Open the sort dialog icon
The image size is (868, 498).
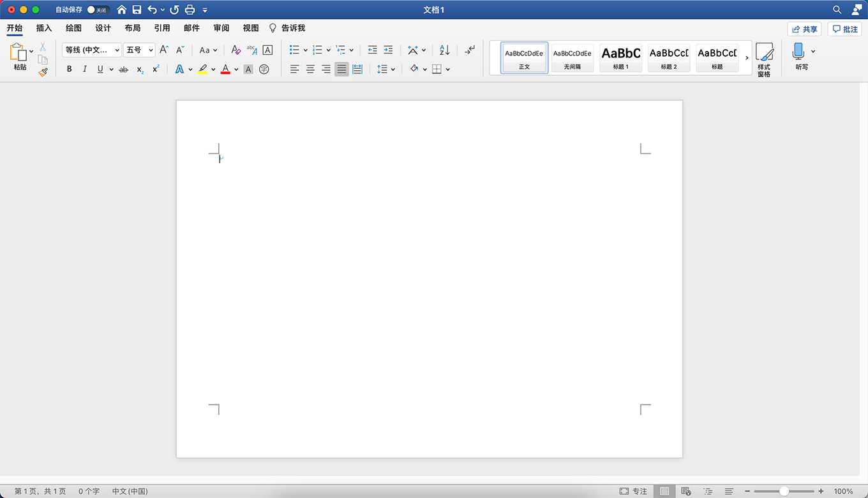443,49
